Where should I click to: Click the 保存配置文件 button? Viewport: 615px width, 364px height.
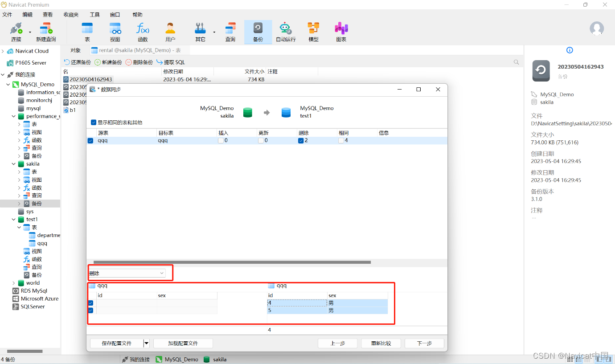(x=117, y=344)
